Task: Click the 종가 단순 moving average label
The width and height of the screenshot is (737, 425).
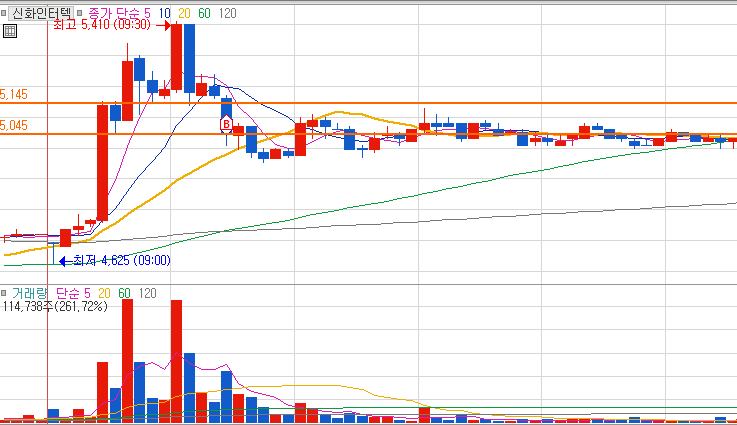Action: tap(115, 14)
